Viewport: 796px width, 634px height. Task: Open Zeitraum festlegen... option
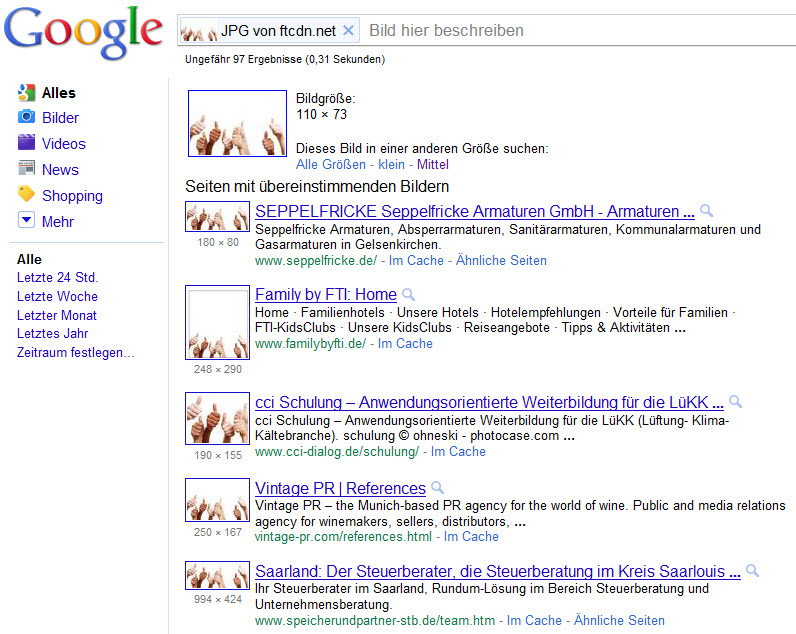(76, 352)
